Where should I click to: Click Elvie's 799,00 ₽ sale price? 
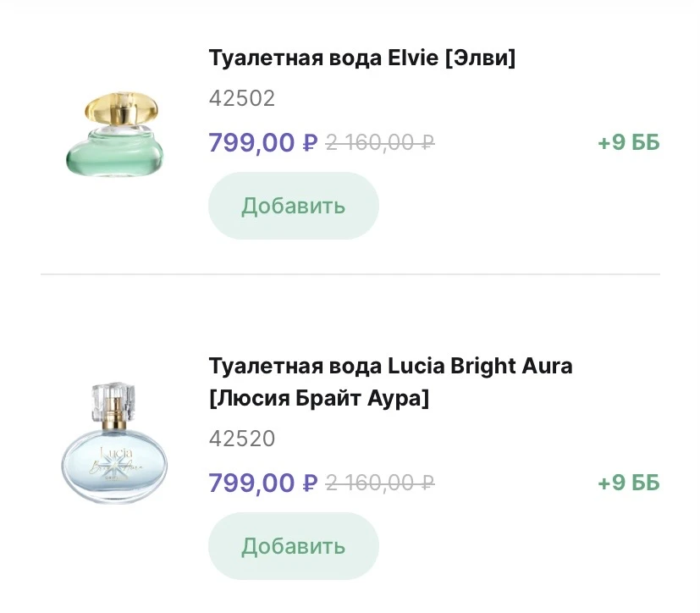tap(262, 143)
